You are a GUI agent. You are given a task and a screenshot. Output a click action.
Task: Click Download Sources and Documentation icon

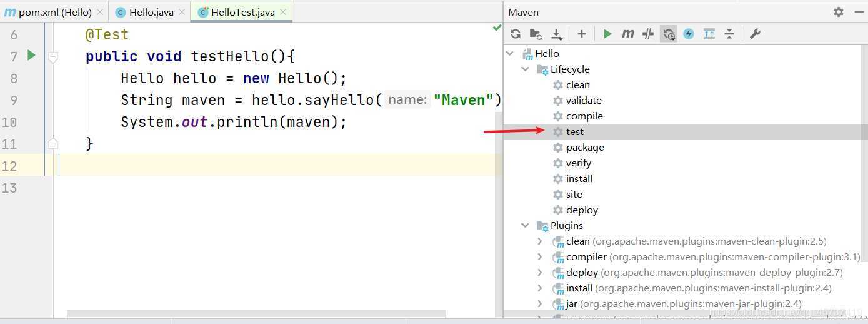[x=556, y=34]
